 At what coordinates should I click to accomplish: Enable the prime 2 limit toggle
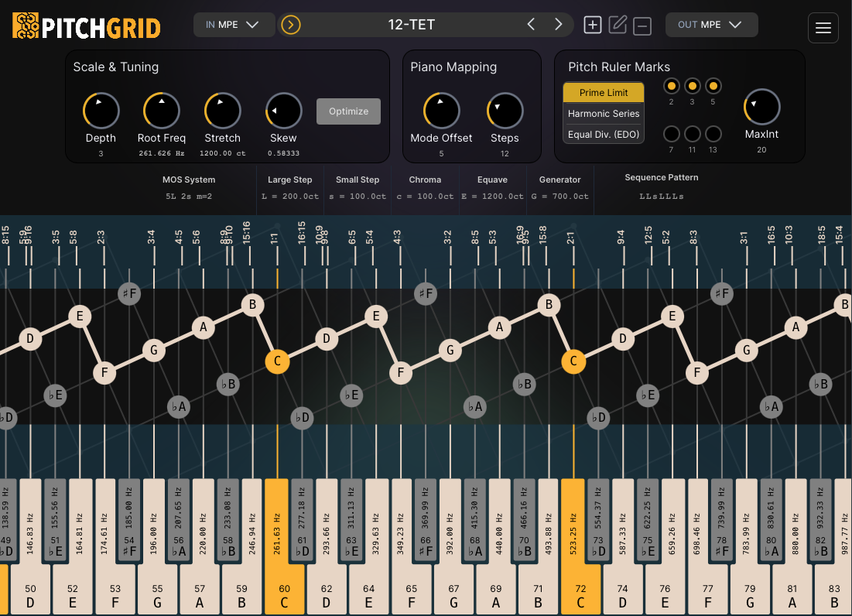[671, 86]
